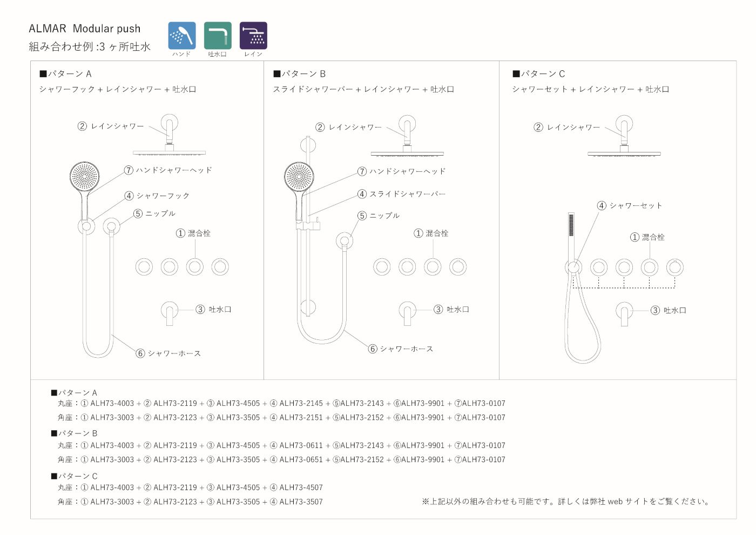Screen dimensions: 756x535
Task: Click Pattern B label ⑦ ハンドシャワーヘッド
Action: tap(402, 171)
